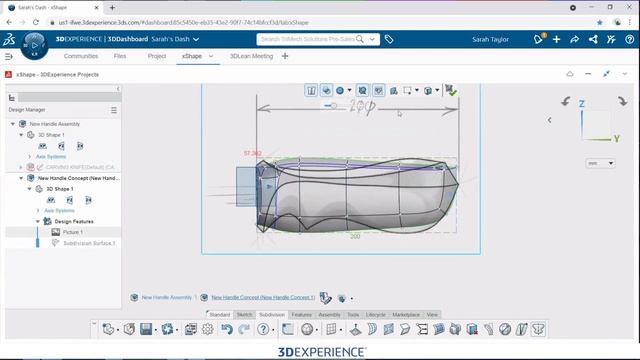Image resolution: width=640 pixels, height=360 pixels.
Task: Select the Assembly action bar tab
Action: click(x=329, y=315)
